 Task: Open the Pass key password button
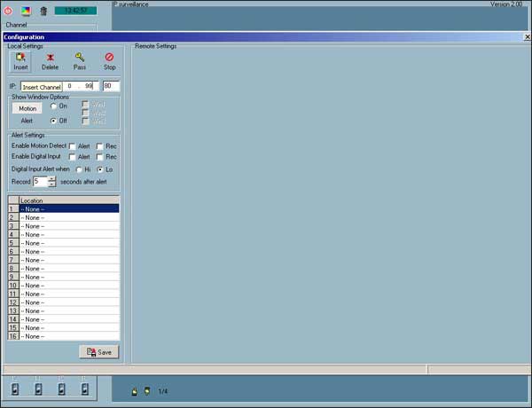[x=80, y=61]
